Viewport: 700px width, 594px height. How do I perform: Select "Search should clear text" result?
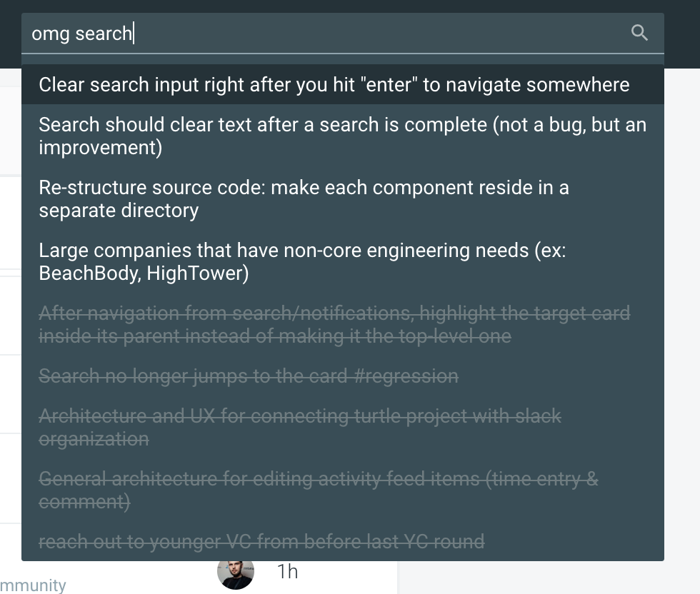click(x=342, y=136)
